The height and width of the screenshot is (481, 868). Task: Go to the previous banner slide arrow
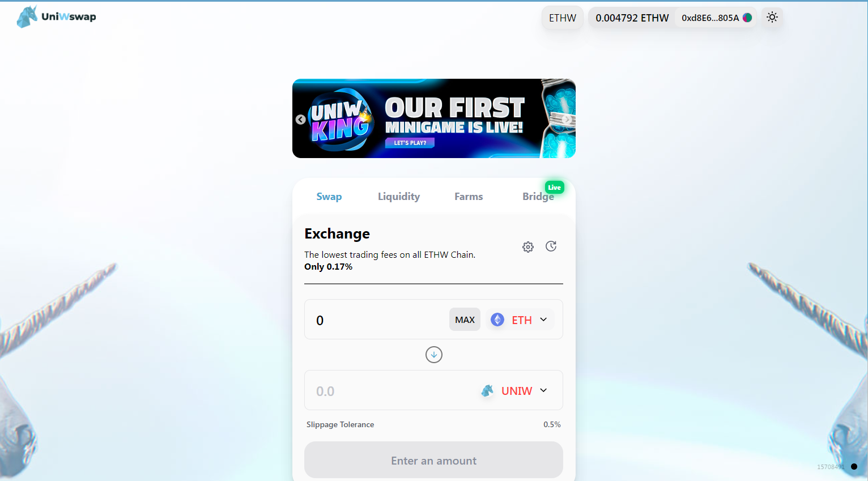tap(301, 120)
